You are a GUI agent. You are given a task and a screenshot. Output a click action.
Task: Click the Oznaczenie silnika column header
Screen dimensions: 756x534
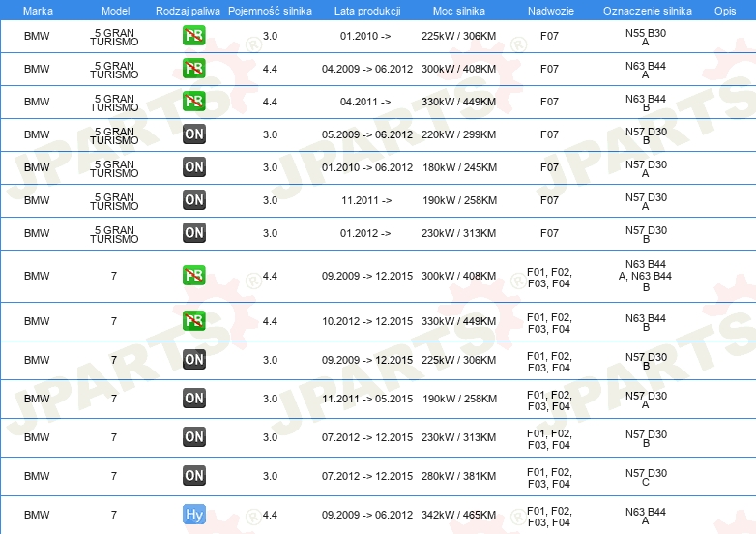[647, 11]
